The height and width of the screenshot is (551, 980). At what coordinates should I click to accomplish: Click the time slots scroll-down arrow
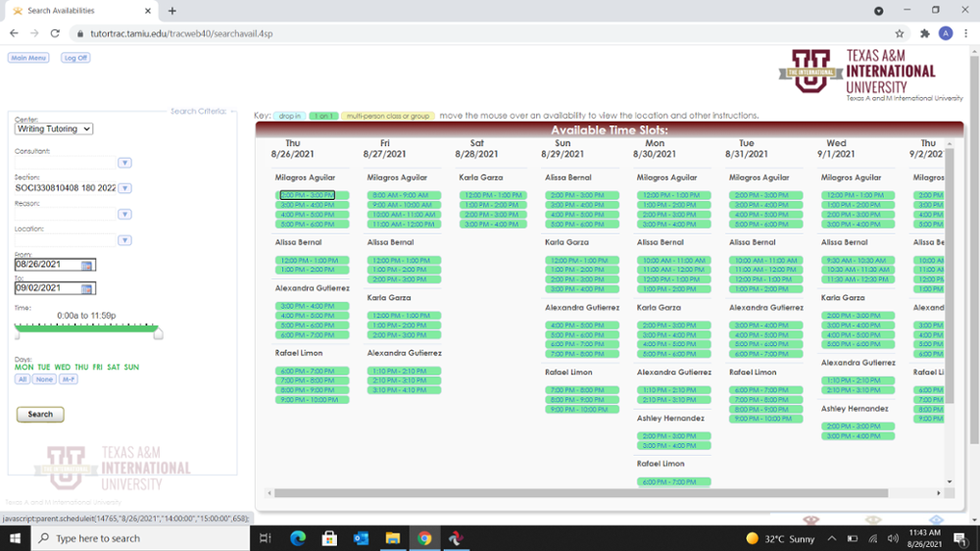[950, 481]
